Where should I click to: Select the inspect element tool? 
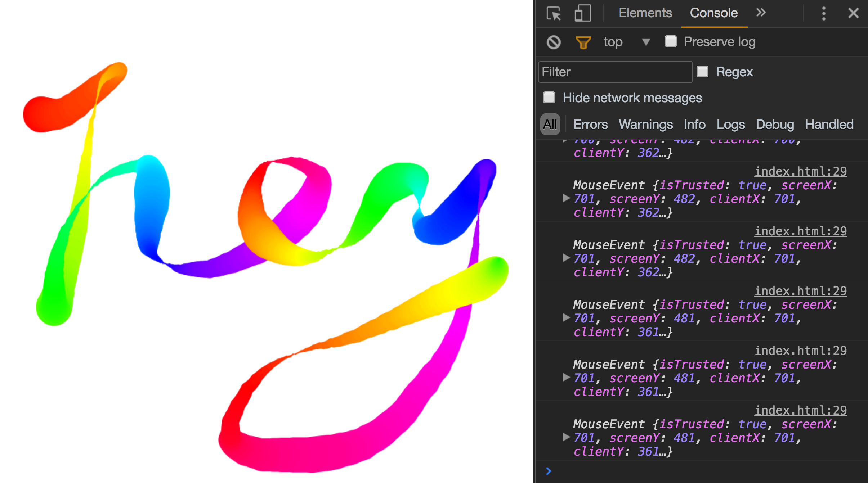553,13
